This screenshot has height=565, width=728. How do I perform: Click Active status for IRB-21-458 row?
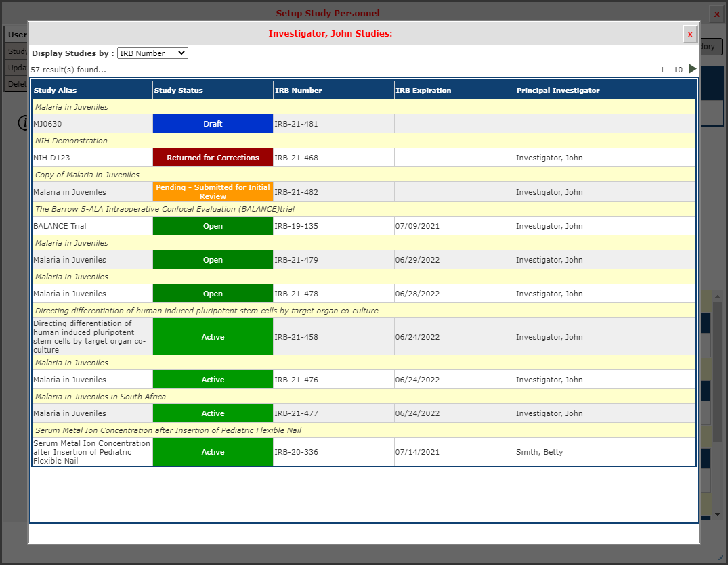(213, 337)
